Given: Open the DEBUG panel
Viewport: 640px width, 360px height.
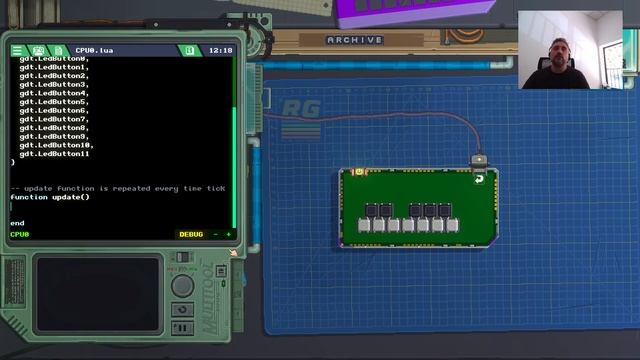Looking at the screenshot, I should click(x=191, y=234).
